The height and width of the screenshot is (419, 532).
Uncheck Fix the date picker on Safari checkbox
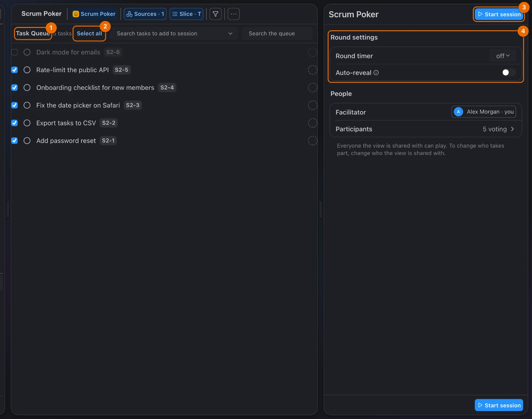pos(14,105)
